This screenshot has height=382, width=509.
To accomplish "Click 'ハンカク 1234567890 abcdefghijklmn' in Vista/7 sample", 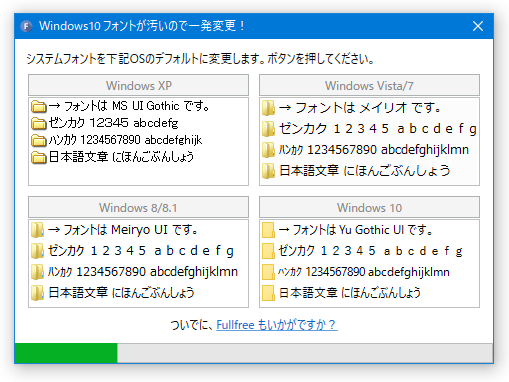I will tap(374, 150).
